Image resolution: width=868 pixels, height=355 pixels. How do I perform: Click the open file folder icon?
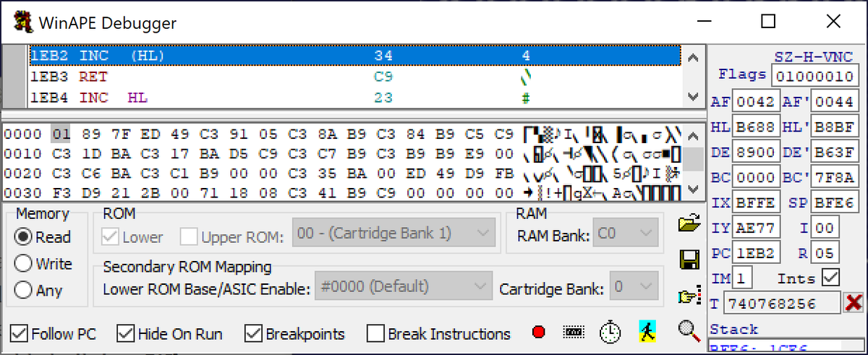pyautogui.click(x=690, y=224)
